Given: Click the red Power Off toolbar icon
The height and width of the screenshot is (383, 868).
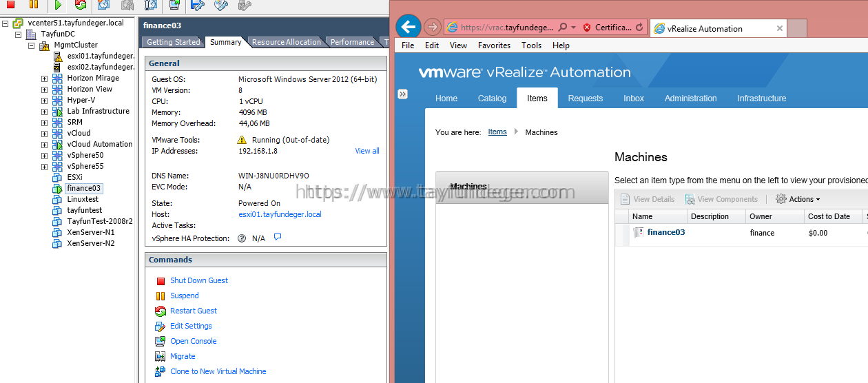Looking at the screenshot, I should [x=10, y=5].
